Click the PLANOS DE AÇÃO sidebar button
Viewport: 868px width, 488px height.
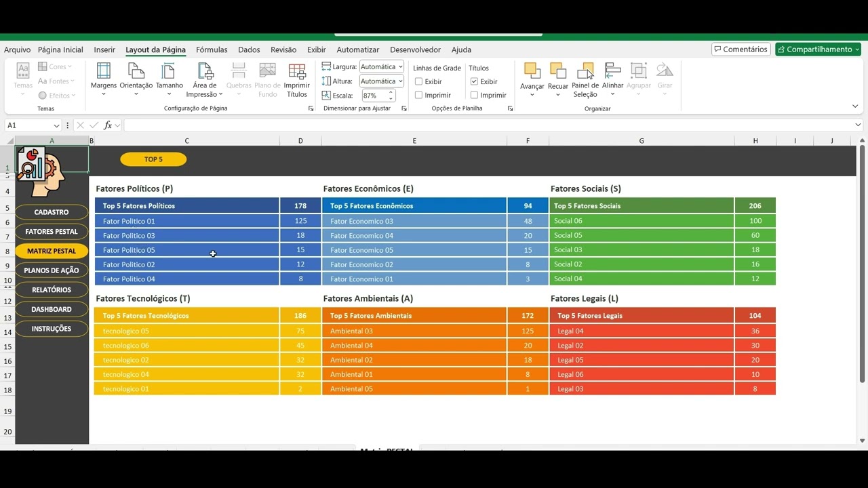tap(52, 270)
